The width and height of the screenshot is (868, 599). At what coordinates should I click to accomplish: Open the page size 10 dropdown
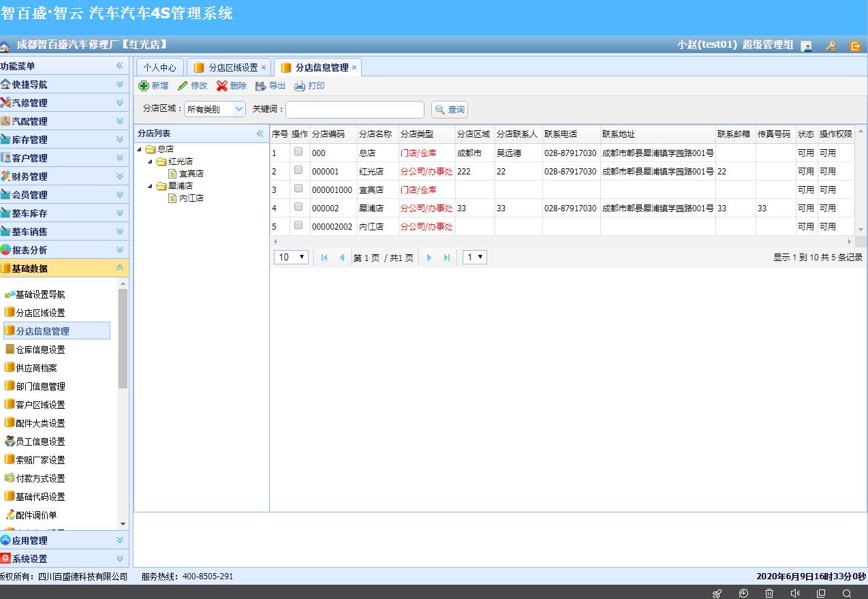pyautogui.click(x=291, y=257)
